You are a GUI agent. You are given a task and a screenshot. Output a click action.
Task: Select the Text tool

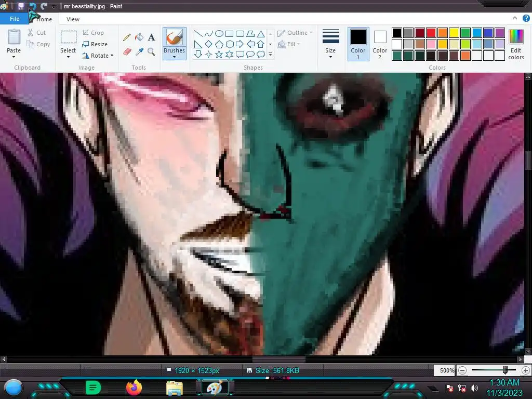[151, 37]
